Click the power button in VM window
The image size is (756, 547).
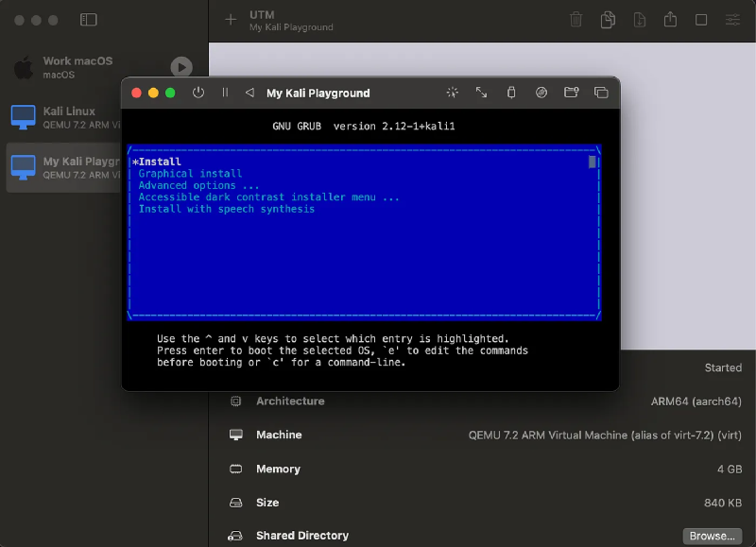tap(198, 93)
